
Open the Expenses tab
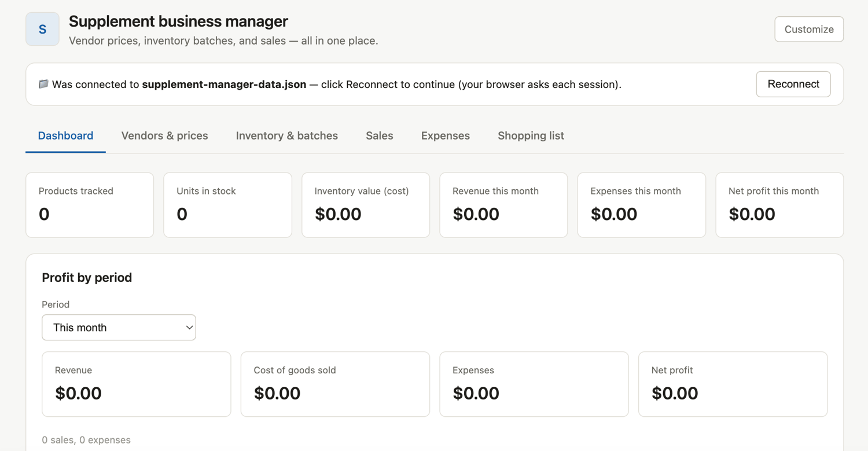(x=446, y=135)
